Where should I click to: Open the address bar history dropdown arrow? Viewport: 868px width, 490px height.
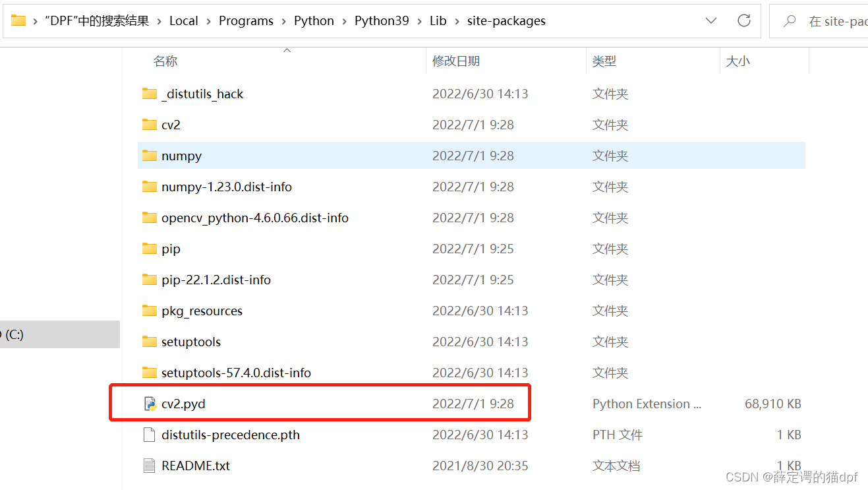(x=710, y=20)
